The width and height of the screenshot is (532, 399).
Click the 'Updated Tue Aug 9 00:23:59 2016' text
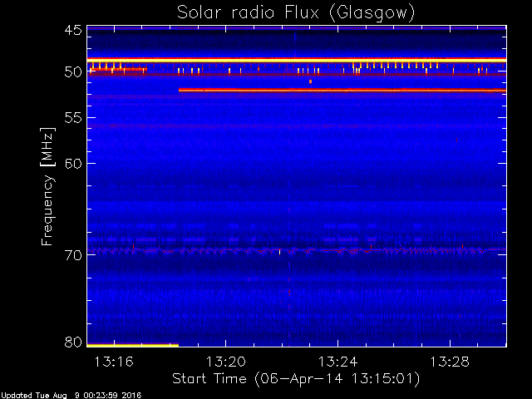71,396
